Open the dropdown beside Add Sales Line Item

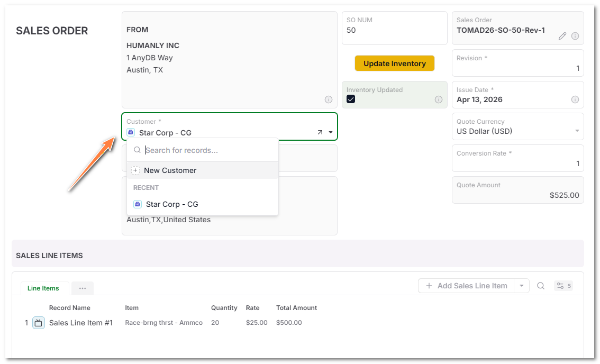point(522,286)
